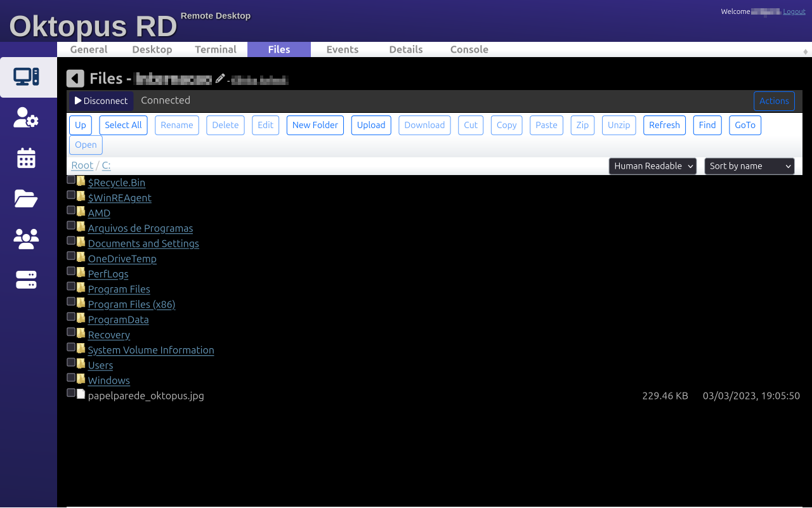Click the Connected status text
The height and width of the screenshot is (508, 812).
(x=166, y=100)
